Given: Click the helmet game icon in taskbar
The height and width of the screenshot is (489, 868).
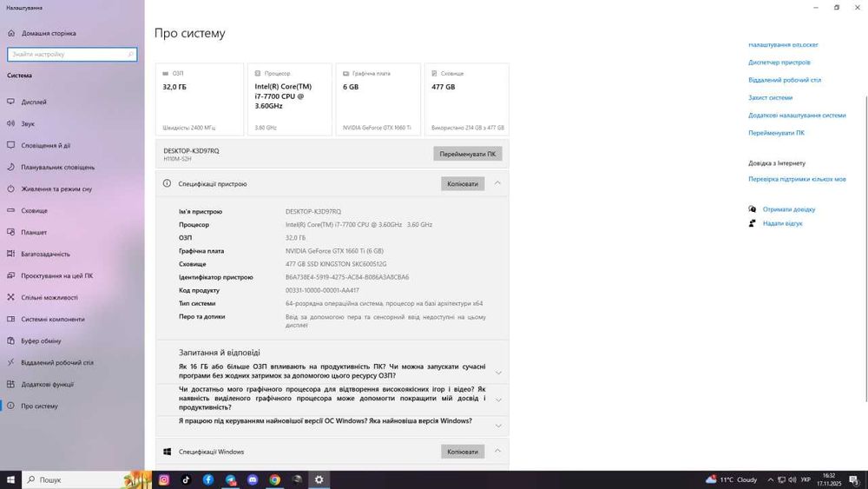Looking at the screenshot, I should (x=297, y=479).
